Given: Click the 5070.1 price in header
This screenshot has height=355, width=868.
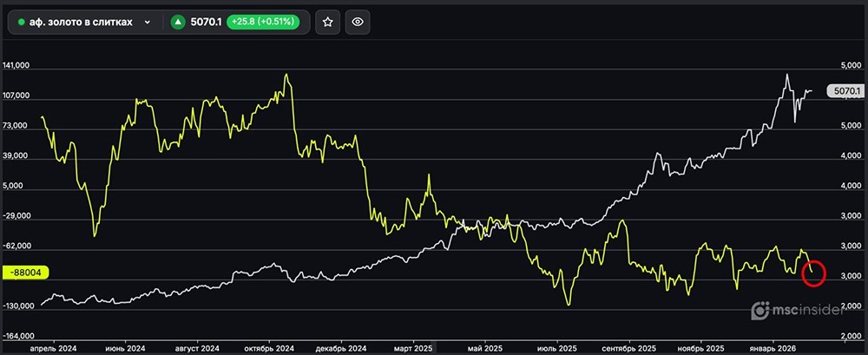Looking at the screenshot, I should tap(206, 23).
